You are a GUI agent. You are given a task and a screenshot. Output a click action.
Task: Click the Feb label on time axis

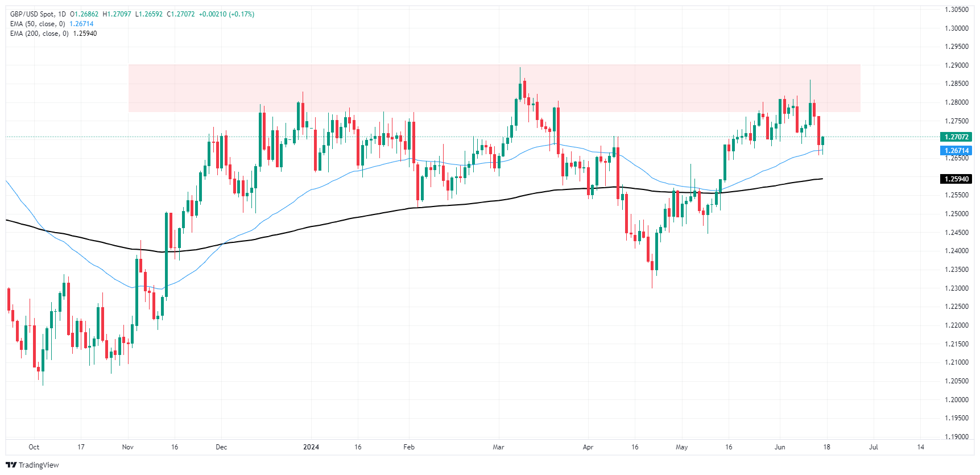[409, 447]
